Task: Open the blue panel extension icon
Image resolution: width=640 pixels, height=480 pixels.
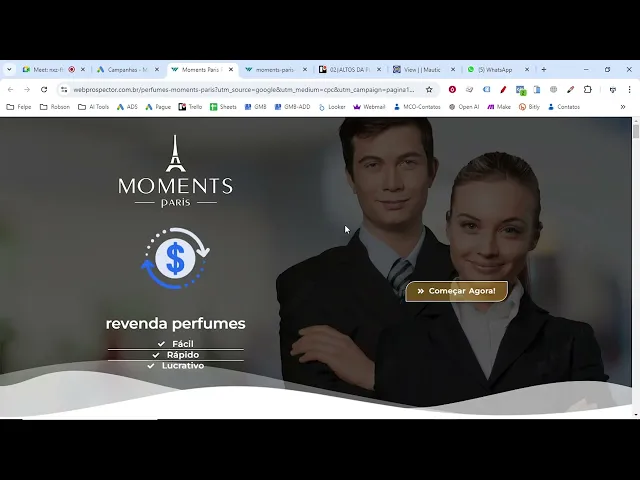Action: tap(537, 90)
